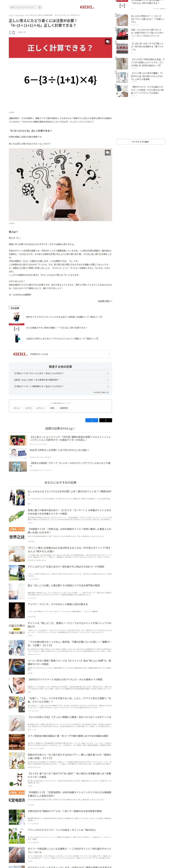The width and height of the screenshot is (174, 868).
Task: Open related article 【穴埋めクイズ】この難問解ける？
Action: (x=60, y=387)
